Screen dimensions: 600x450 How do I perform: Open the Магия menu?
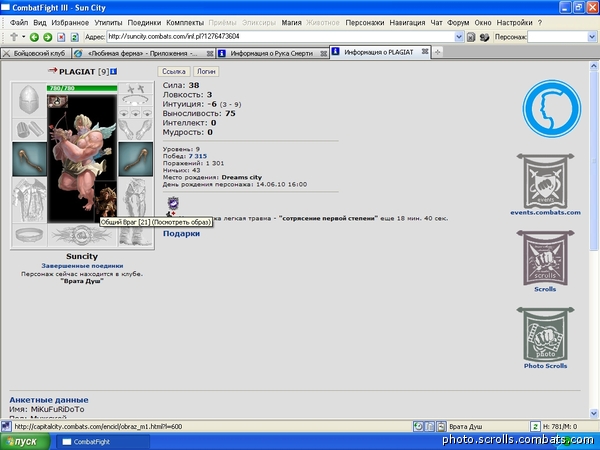click(x=292, y=23)
